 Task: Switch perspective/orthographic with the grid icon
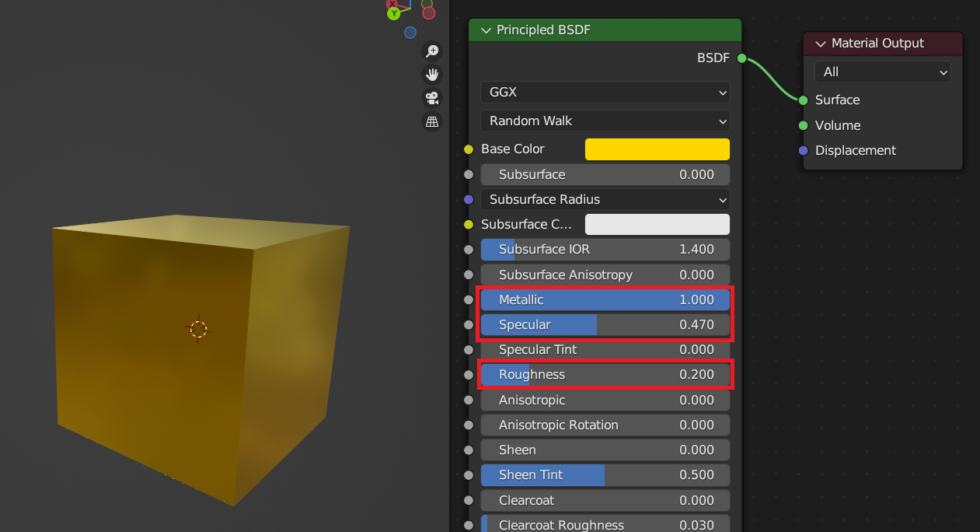pos(432,121)
